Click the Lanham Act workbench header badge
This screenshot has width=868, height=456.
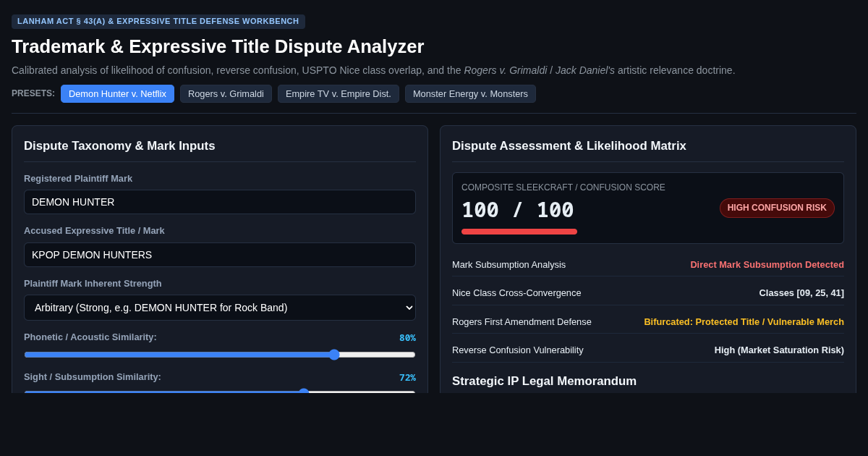click(x=158, y=22)
